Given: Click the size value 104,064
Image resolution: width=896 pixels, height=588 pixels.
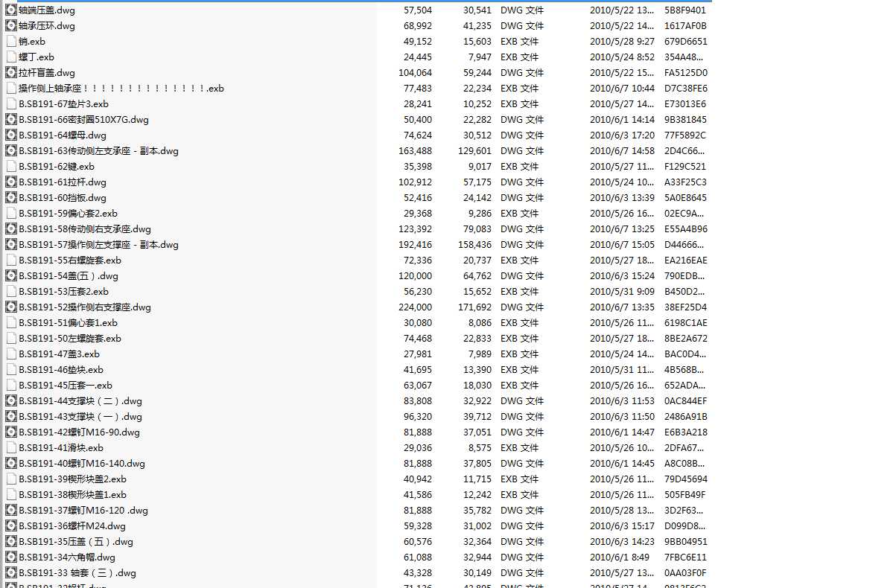Looking at the screenshot, I should 415,73.
